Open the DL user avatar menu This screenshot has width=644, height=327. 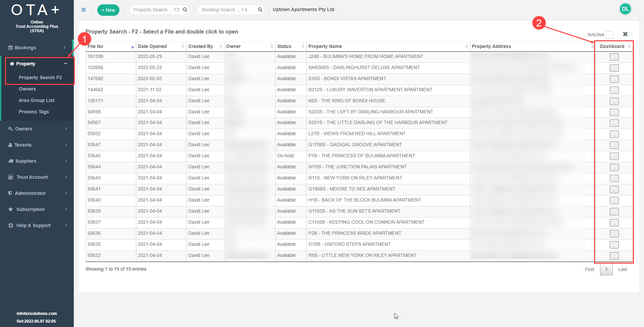click(625, 9)
